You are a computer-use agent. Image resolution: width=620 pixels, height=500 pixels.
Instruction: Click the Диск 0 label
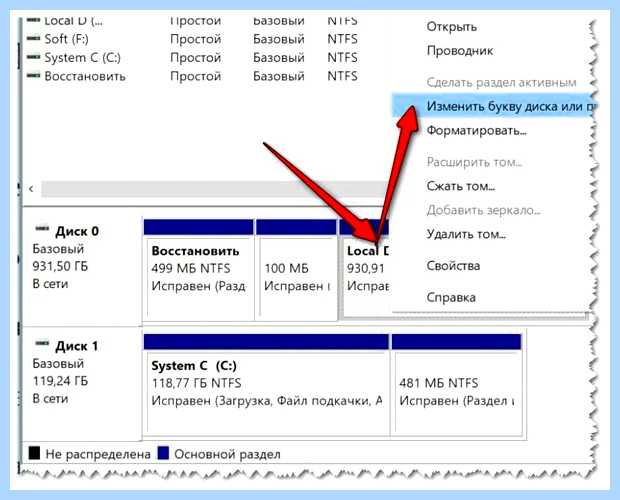(77, 231)
